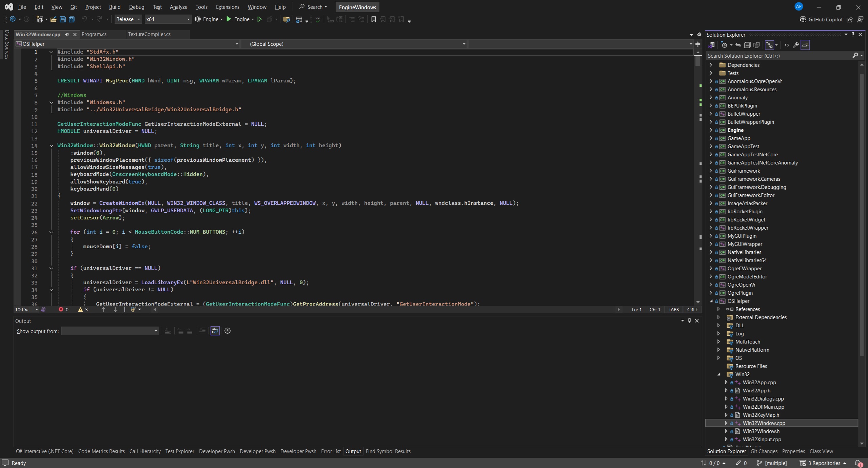Image resolution: width=868 pixels, height=468 pixels.
Task: Collapse the Win32 folder node
Action: point(719,374)
